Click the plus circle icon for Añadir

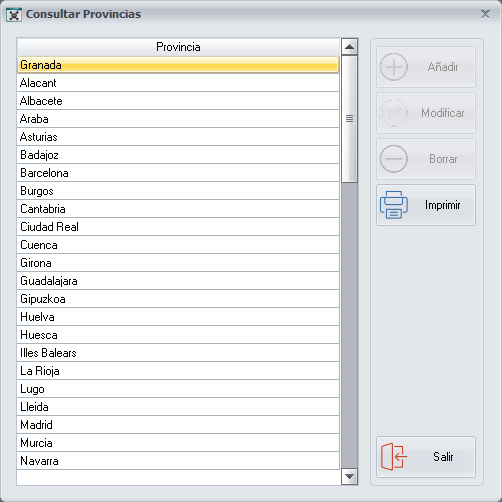(394, 67)
